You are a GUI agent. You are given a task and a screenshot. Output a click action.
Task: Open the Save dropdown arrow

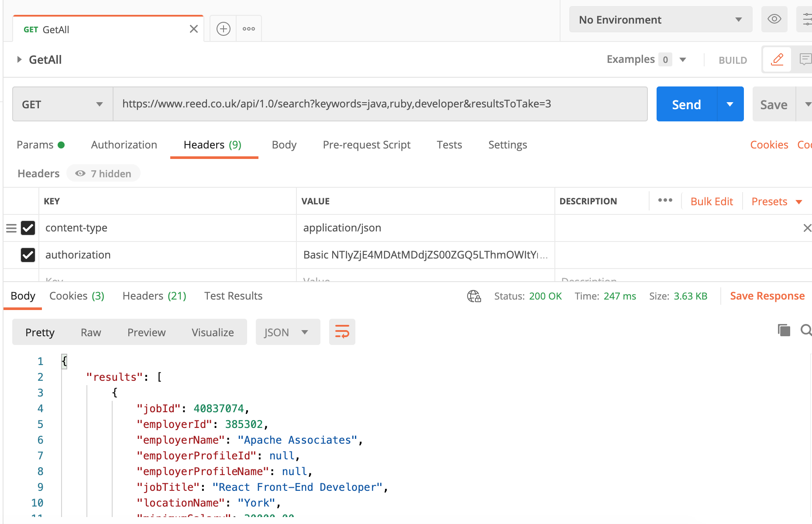coord(807,104)
